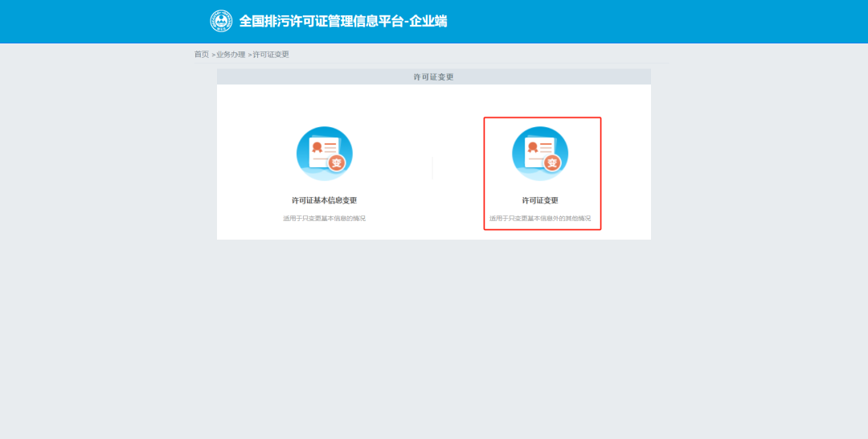Click the orange 变 badge on highlighted icon
This screenshot has width=868, height=439.
pos(552,163)
